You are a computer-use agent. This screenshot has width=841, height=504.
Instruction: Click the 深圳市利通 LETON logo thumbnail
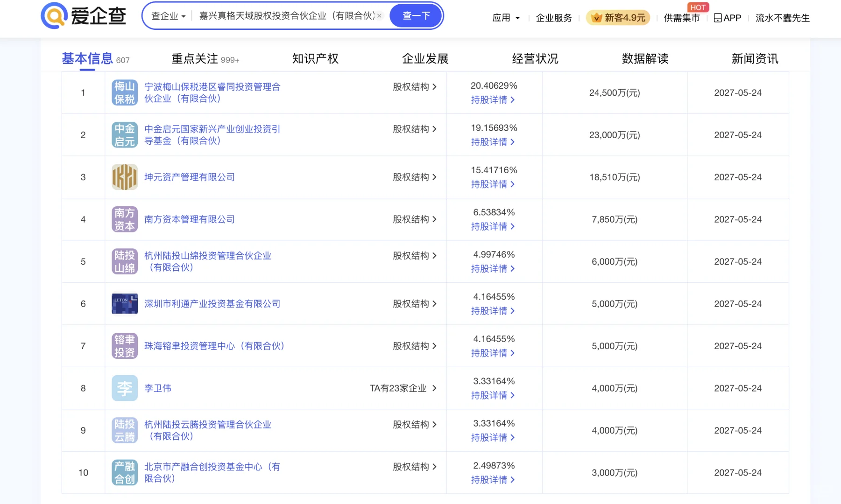(125, 304)
